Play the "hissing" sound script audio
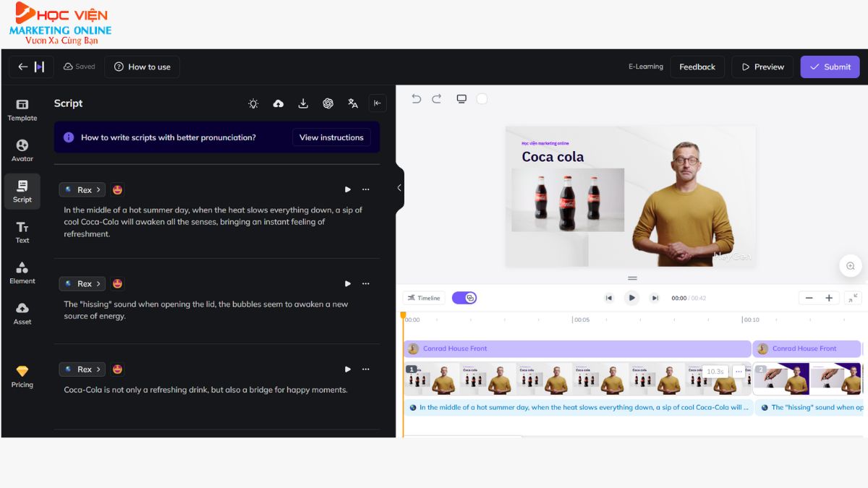868x488 pixels. tap(347, 283)
